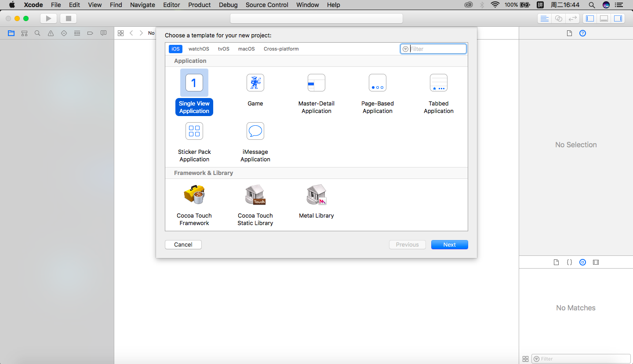
Task: Switch to Standard editor mode
Action: point(544,18)
